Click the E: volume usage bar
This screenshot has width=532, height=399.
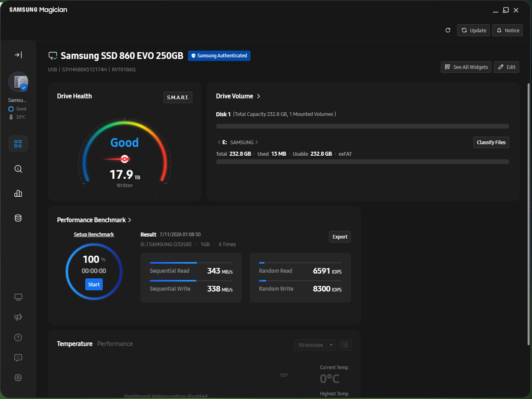[362, 162]
